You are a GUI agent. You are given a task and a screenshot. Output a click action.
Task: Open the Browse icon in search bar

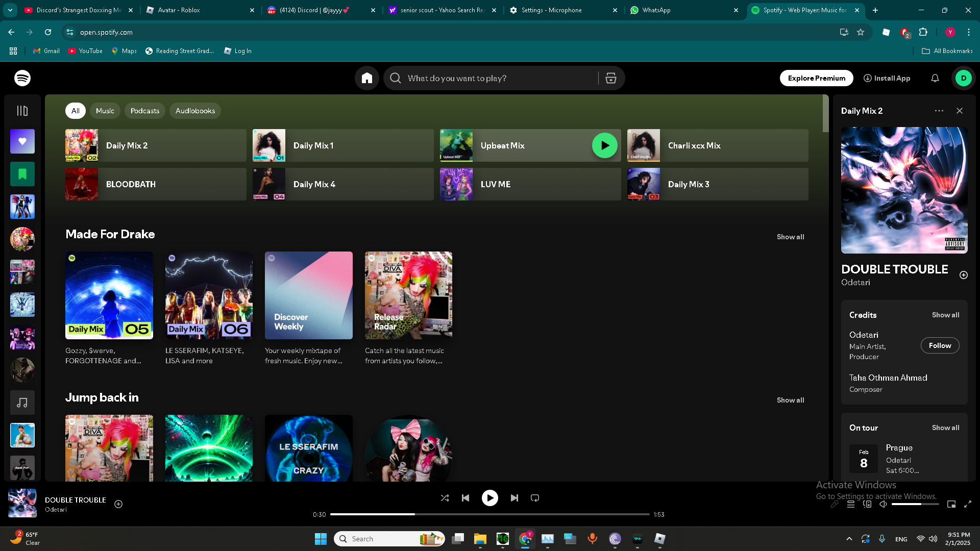[x=611, y=78]
